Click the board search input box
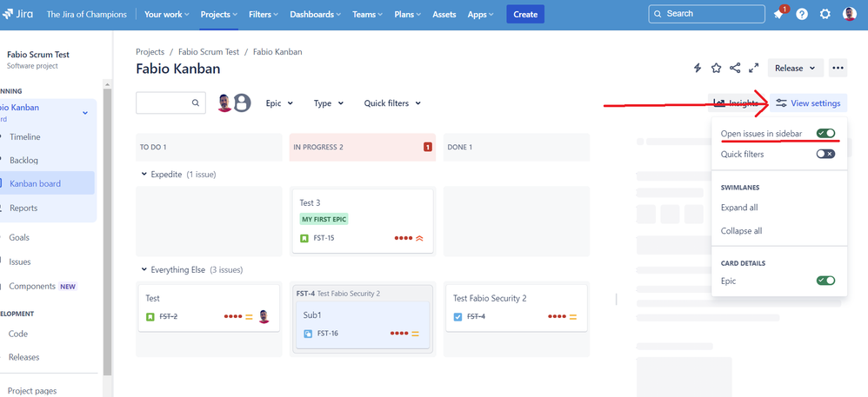The height and width of the screenshot is (397, 868). 170,103
